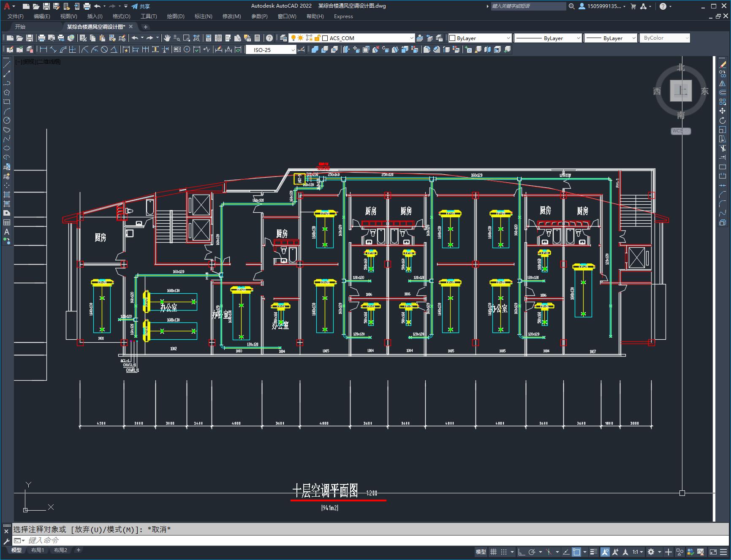The height and width of the screenshot is (560, 731).
Task: Open the Autodesk App Store cart icon
Action: tap(633, 6)
